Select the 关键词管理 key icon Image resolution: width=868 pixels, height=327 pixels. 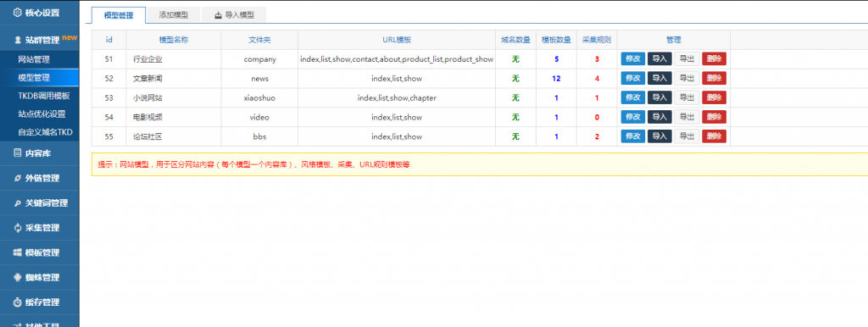coord(18,203)
